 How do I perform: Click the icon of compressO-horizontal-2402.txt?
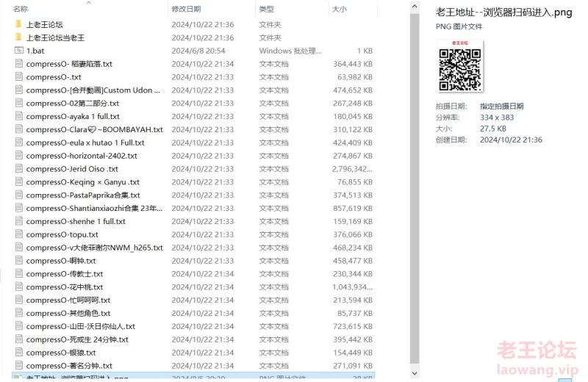(x=19, y=155)
